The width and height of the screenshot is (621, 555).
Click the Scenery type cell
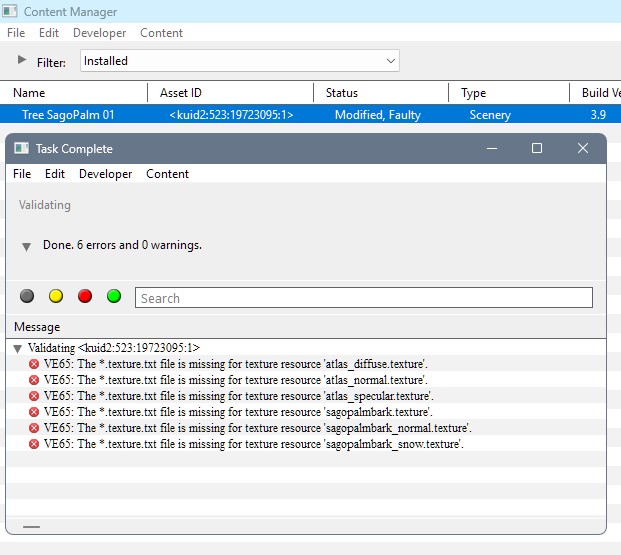pos(490,115)
